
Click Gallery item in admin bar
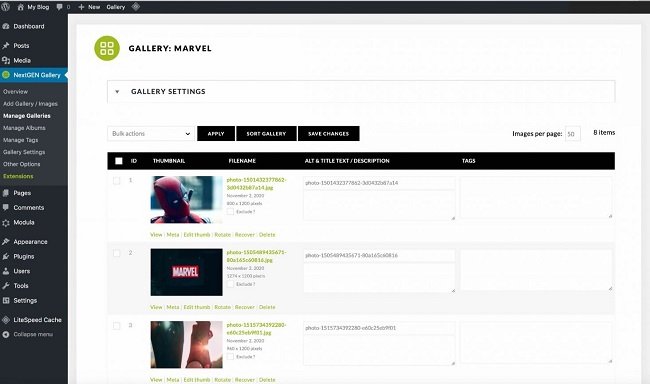(x=116, y=7)
